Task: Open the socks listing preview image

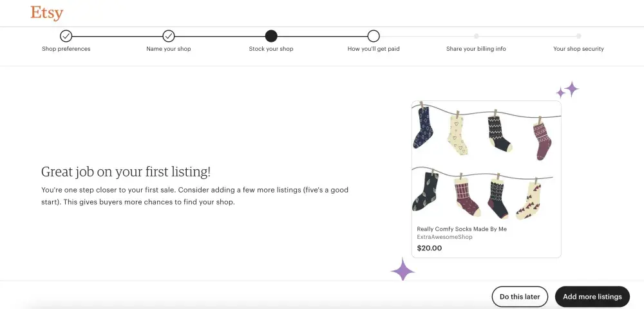Action: click(486, 161)
